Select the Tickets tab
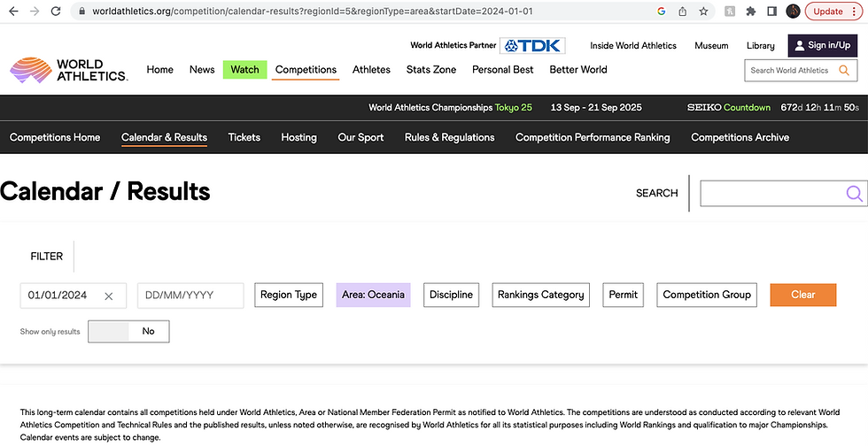The height and width of the screenshot is (446, 868). 244,137
